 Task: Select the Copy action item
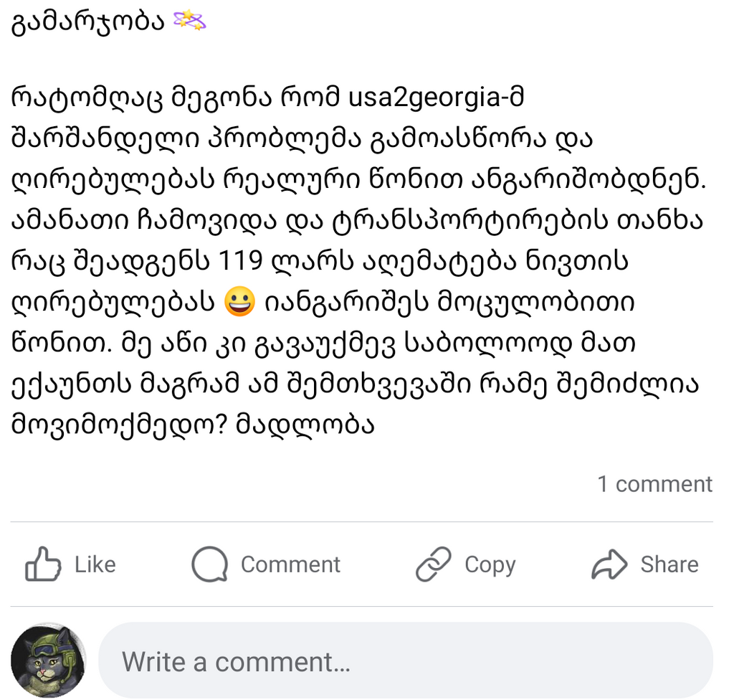(x=466, y=564)
